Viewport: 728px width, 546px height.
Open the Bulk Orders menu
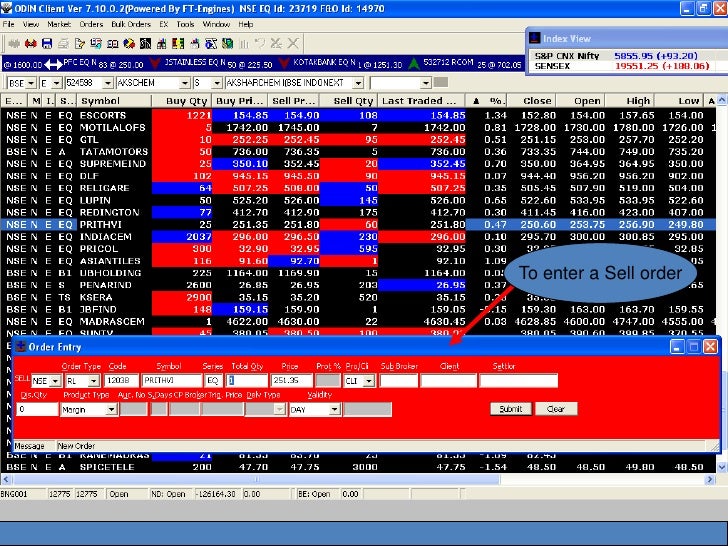tap(131, 24)
